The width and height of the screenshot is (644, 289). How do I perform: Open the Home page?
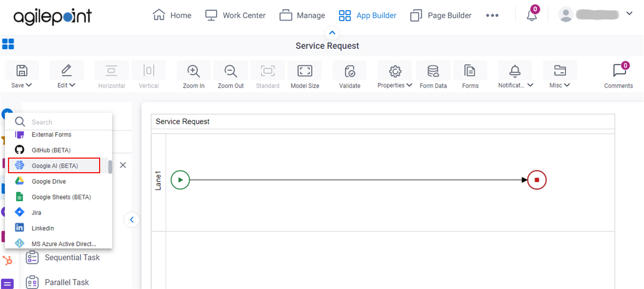[172, 15]
